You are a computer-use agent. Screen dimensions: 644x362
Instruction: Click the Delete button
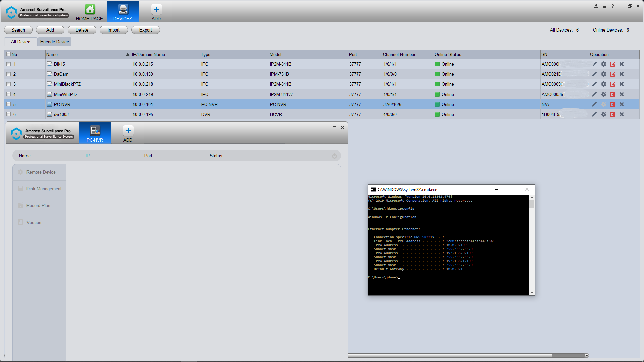tap(82, 30)
